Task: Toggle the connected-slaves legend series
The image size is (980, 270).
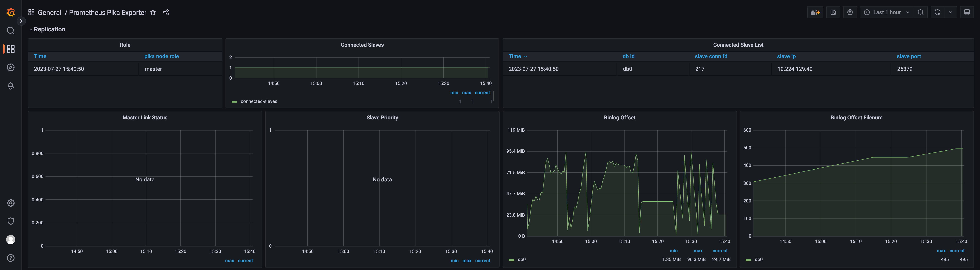Action: (259, 102)
